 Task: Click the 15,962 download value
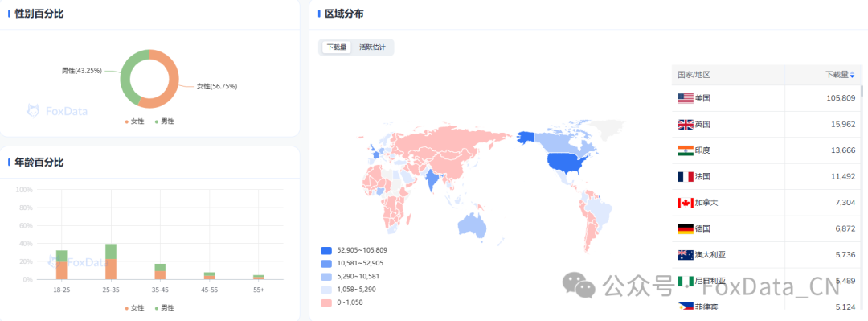(842, 124)
